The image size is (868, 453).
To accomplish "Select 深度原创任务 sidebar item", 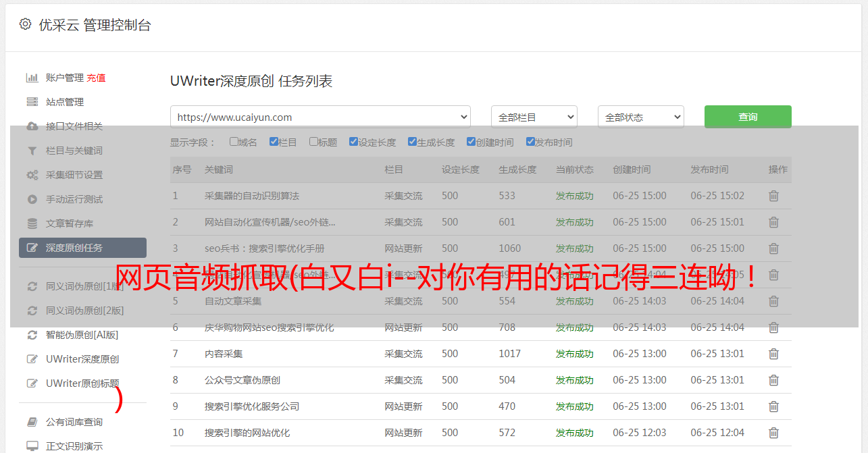I will 82,248.
